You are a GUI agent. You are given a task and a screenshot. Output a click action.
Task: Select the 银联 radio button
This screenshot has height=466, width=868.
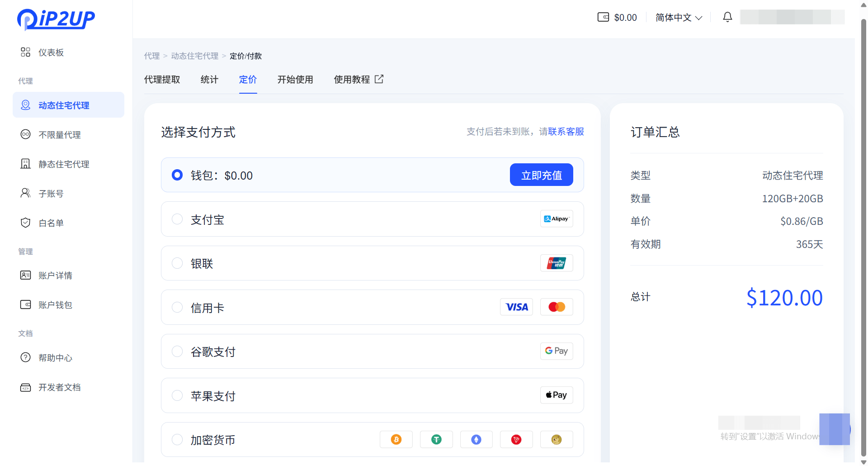(x=177, y=263)
